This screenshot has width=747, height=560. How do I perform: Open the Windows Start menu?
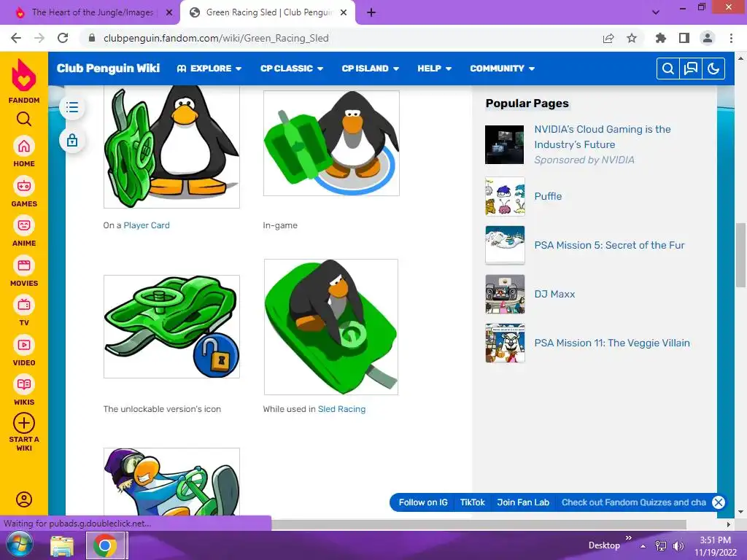(19, 545)
